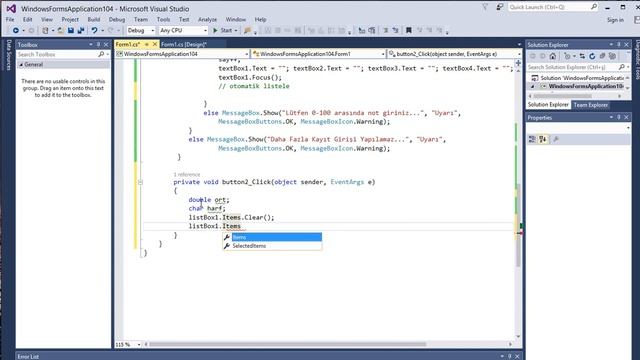Expand the WindowsFormsApplication104 project node
The image size is (640, 360).
532,87
